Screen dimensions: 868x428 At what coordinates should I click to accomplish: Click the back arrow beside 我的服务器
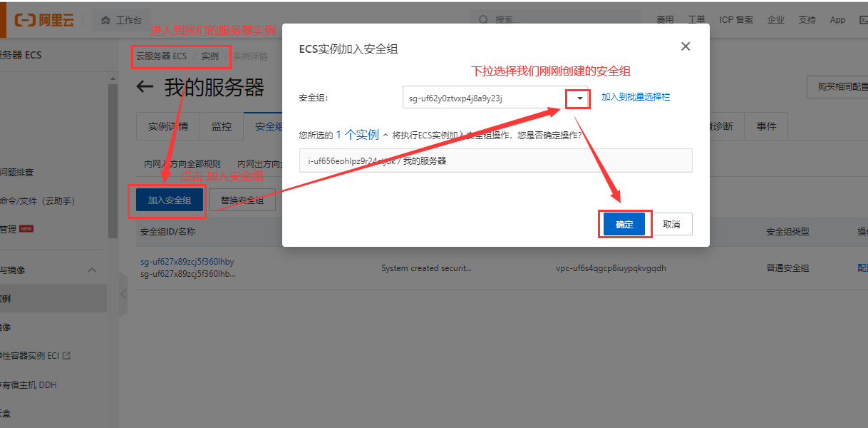coord(145,86)
